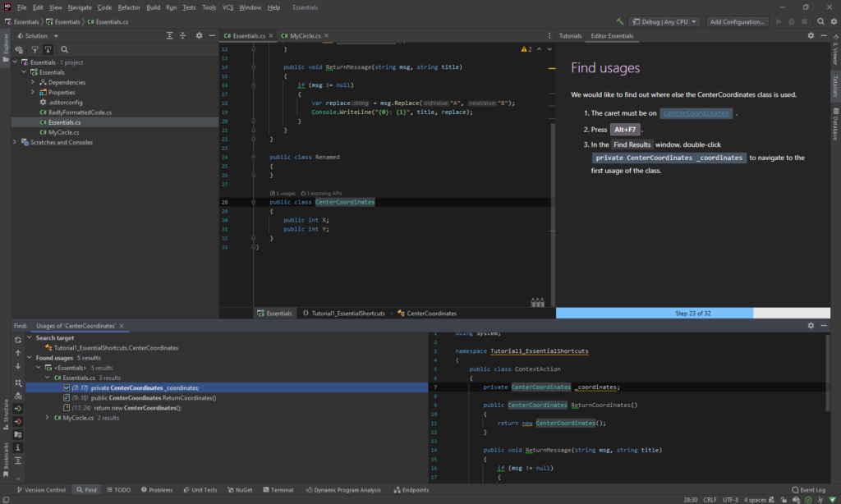The height and width of the screenshot is (504, 841).
Task: Click the search icon in Solution explorer
Action: (64, 49)
